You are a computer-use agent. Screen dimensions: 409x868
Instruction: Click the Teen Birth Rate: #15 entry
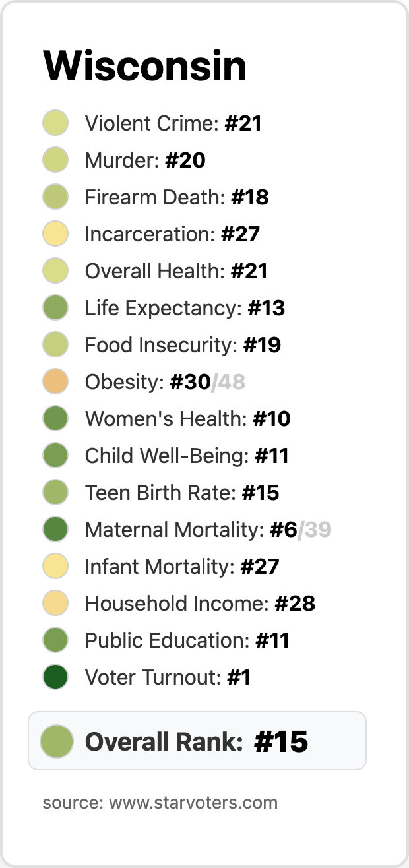(181, 493)
